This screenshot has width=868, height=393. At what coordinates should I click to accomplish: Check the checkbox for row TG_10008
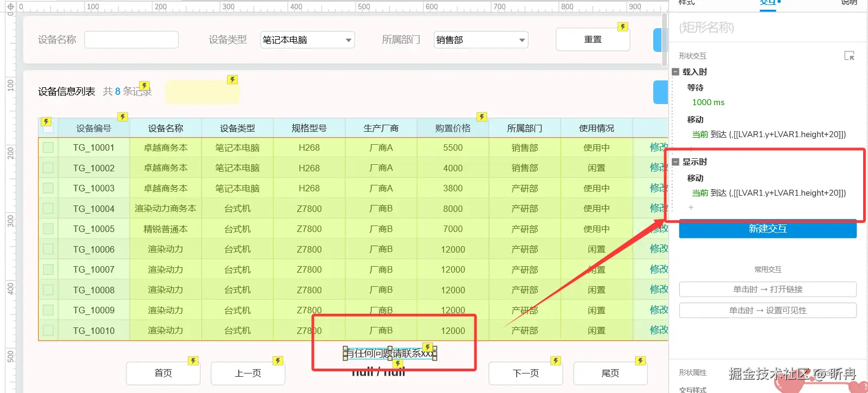[48, 289]
